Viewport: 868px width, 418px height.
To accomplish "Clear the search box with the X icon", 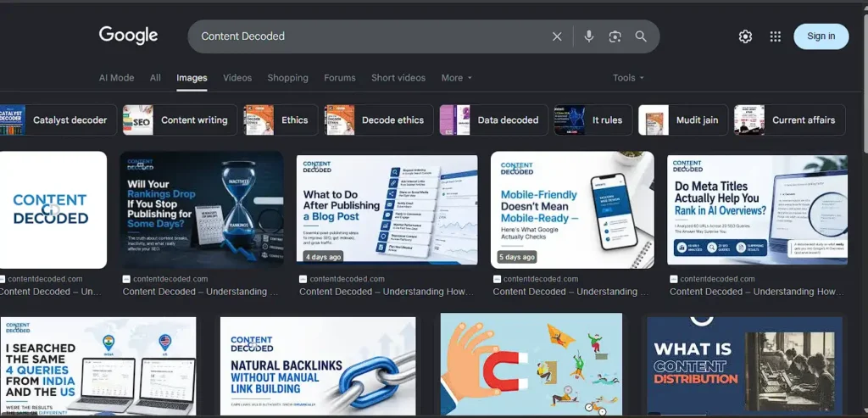I will coord(557,36).
